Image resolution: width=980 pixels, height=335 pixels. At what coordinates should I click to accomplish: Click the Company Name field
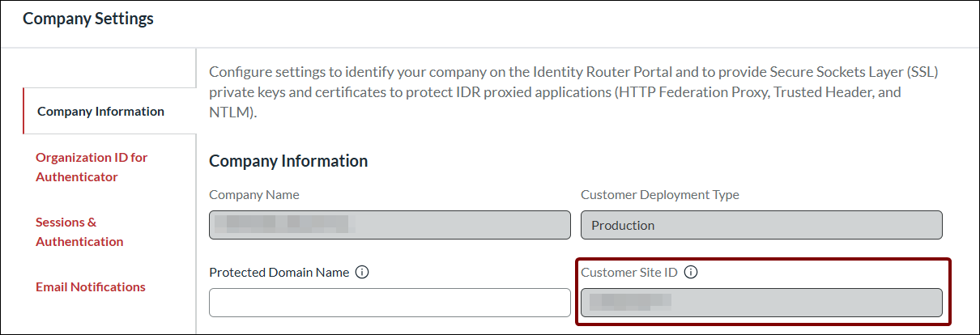coord(390,225)
